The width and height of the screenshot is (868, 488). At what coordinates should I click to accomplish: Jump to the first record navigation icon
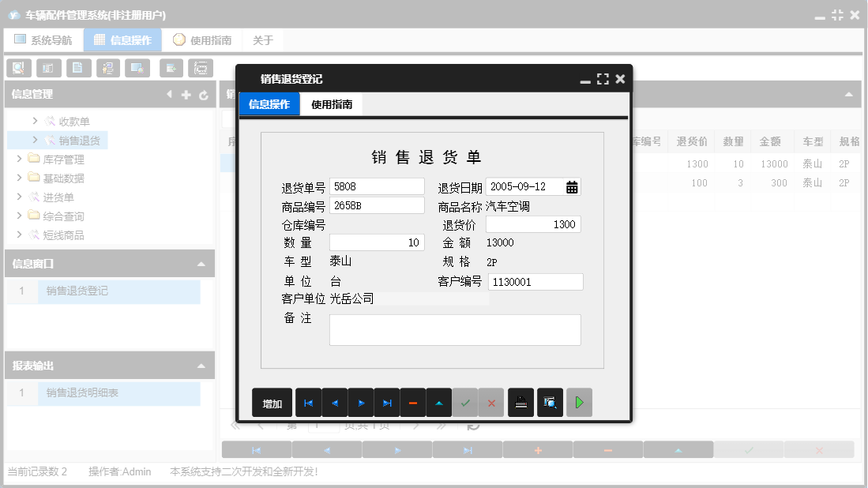308,402
